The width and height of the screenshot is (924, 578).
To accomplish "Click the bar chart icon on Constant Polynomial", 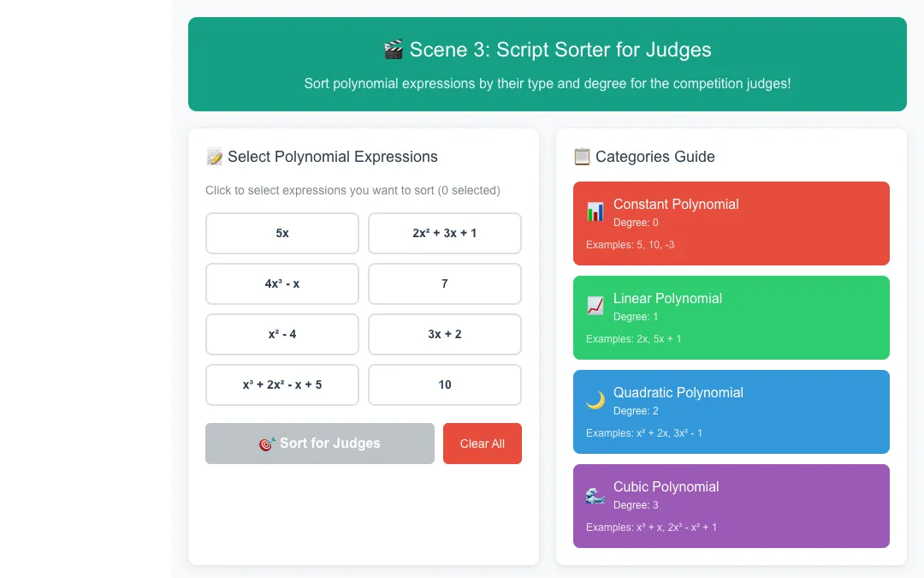I will point(595,212).
